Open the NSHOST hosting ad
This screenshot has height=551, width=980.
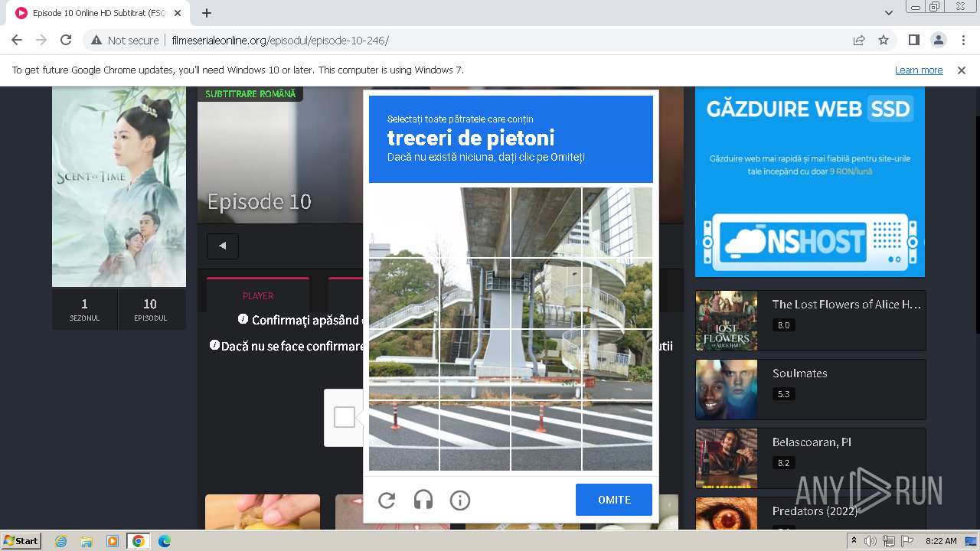click(x=810, y=181)
